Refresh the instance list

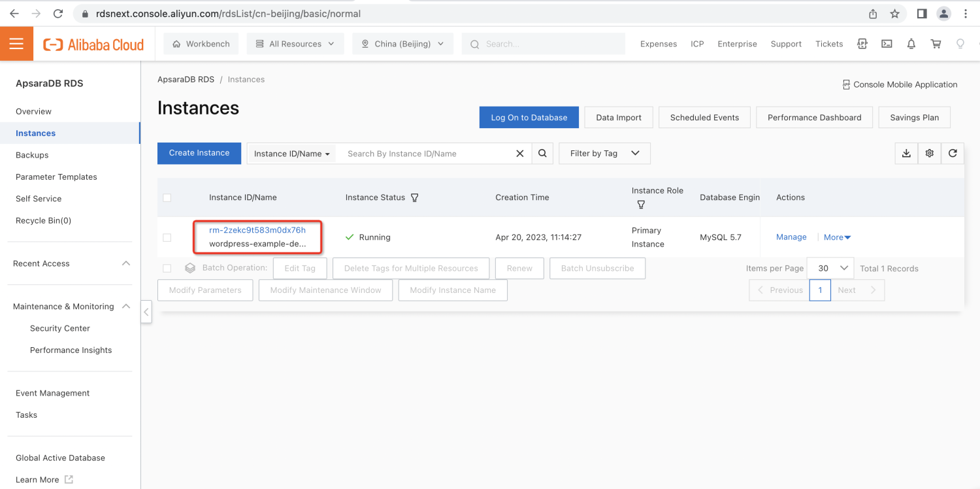pos(953,153)
